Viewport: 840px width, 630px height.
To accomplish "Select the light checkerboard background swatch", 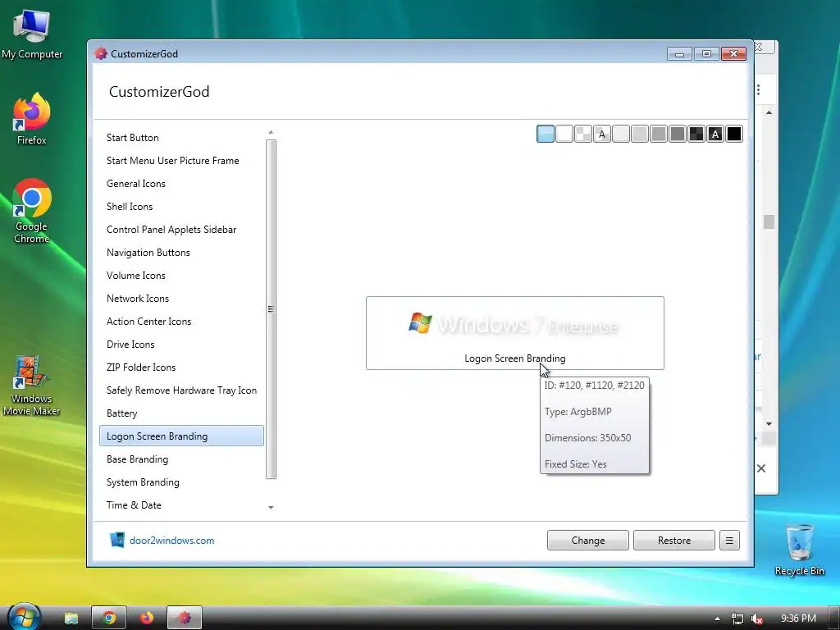I will pos(583,134).
